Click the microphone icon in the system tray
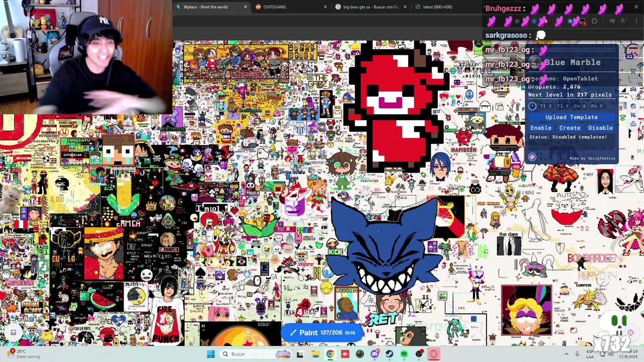644x362 pixels. (577, 354)
